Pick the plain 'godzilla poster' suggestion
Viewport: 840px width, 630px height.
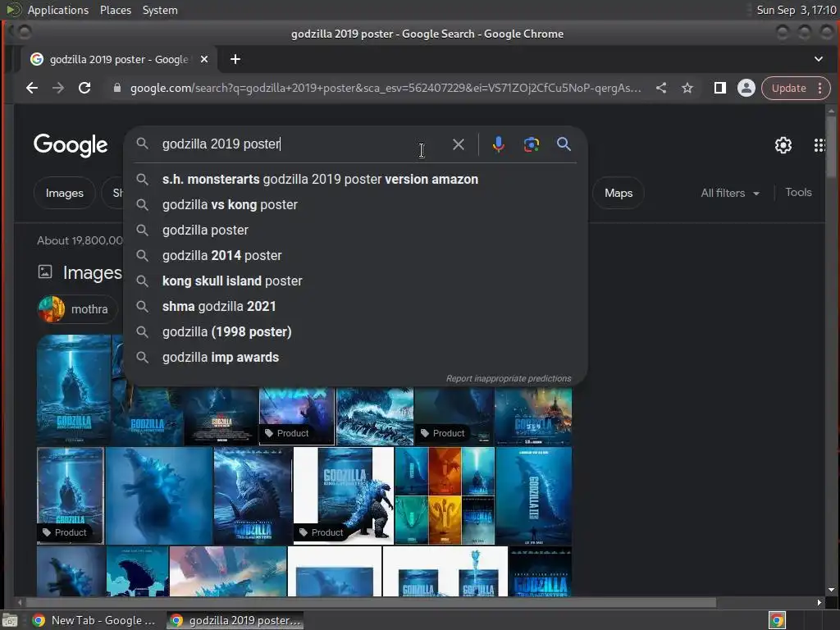click(x=355, y=231)
